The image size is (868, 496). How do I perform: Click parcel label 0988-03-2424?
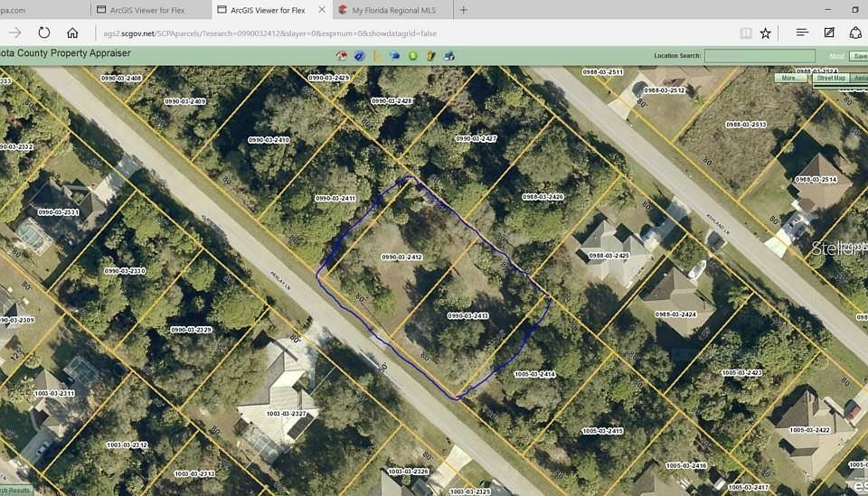point(676,314)
